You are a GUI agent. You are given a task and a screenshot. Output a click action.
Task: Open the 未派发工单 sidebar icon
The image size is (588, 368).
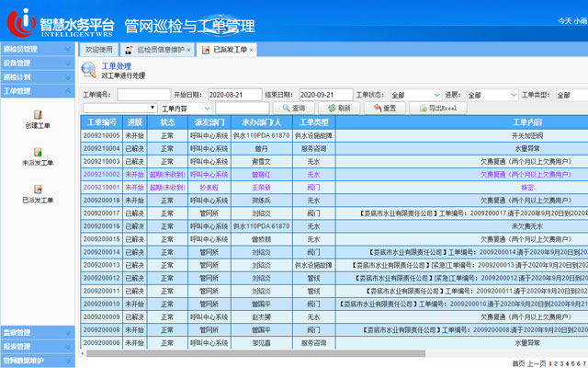pyautogui.click(x=38, y=152)
